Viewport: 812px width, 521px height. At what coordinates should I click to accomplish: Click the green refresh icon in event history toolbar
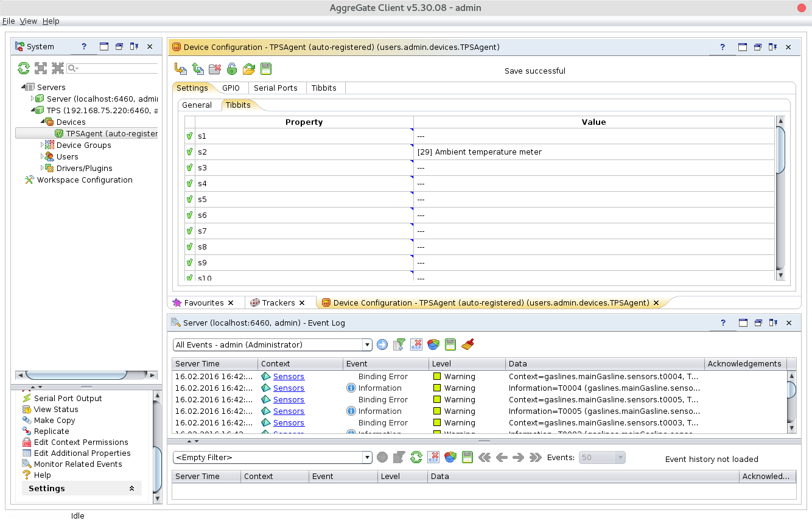[x=416, y=458]
